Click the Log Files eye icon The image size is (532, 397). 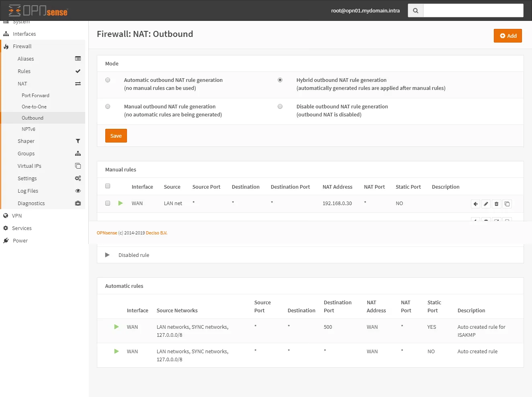(x=78, y=191)
